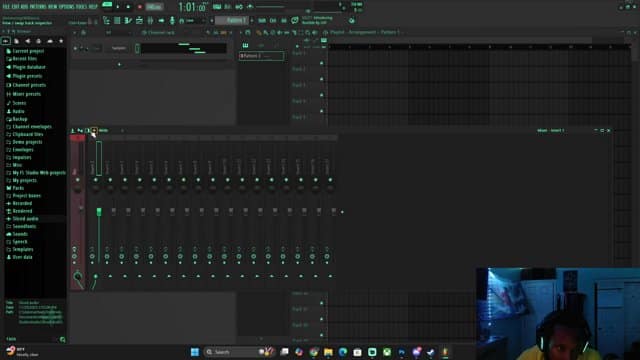The width and height of the screenshot is (640, 360).
Task: Click the tempo display field
Action: pos(154,7)
